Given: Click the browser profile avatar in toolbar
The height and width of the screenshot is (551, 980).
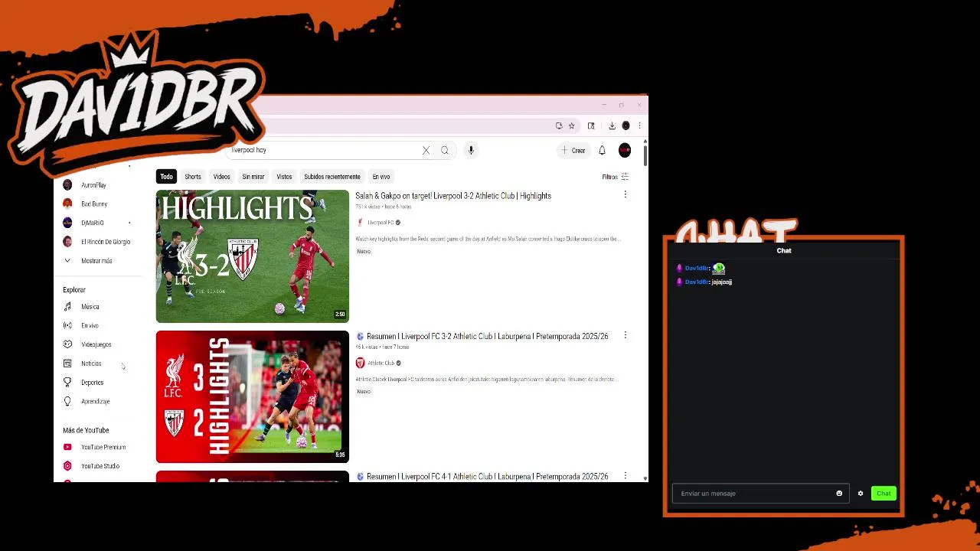Looking at the screenshot, I should point(626,126).
